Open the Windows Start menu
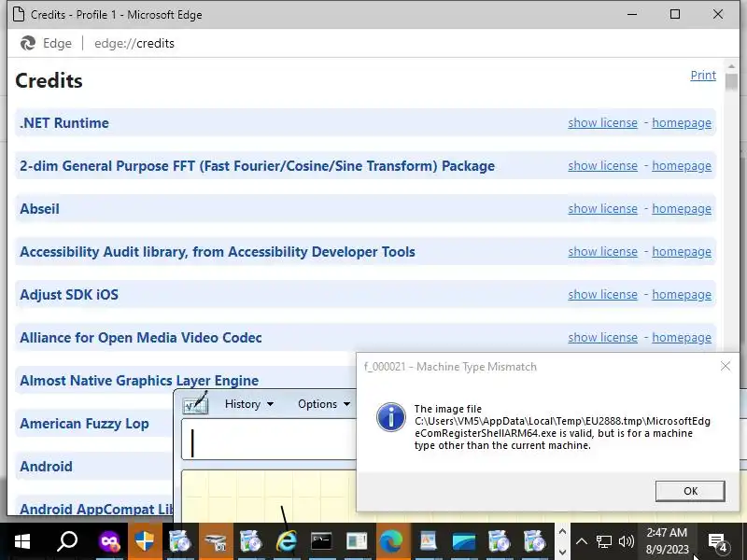 pyautogui.click(x=21, y=541)
